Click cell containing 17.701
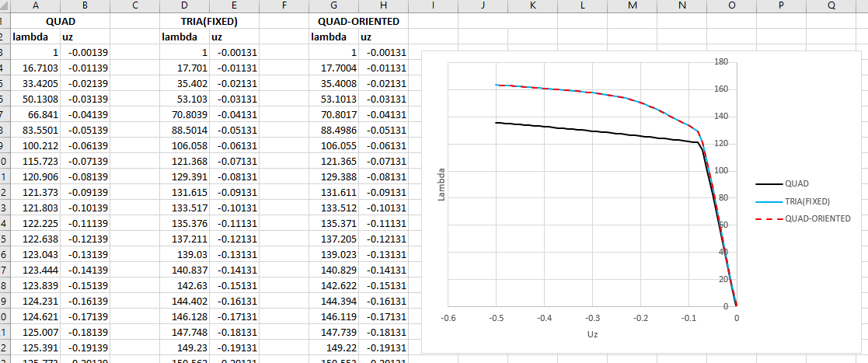 tap(184, 68)
